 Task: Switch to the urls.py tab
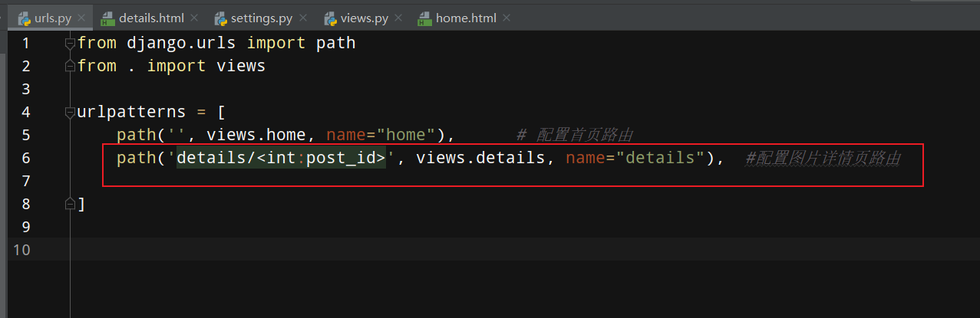51,17
